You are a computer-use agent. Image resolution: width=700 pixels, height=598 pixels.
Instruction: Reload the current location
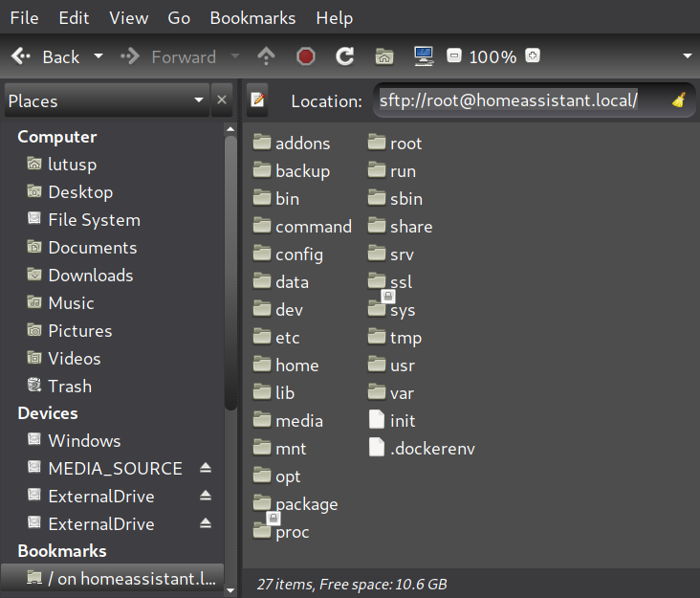click(x=345, y=56)
